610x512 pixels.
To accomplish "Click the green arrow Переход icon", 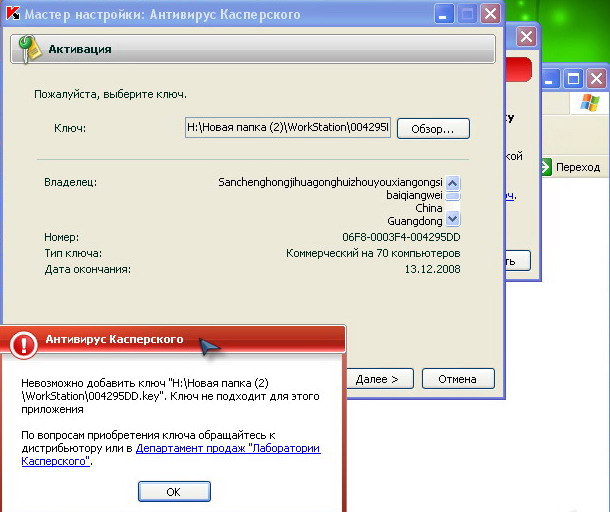I will [x=547, y=167].
